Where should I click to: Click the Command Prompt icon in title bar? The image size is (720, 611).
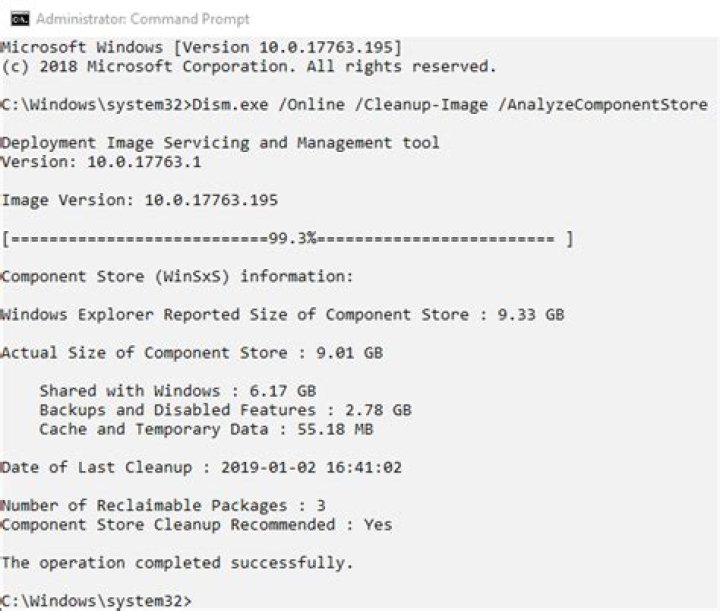tap(16, 18)
